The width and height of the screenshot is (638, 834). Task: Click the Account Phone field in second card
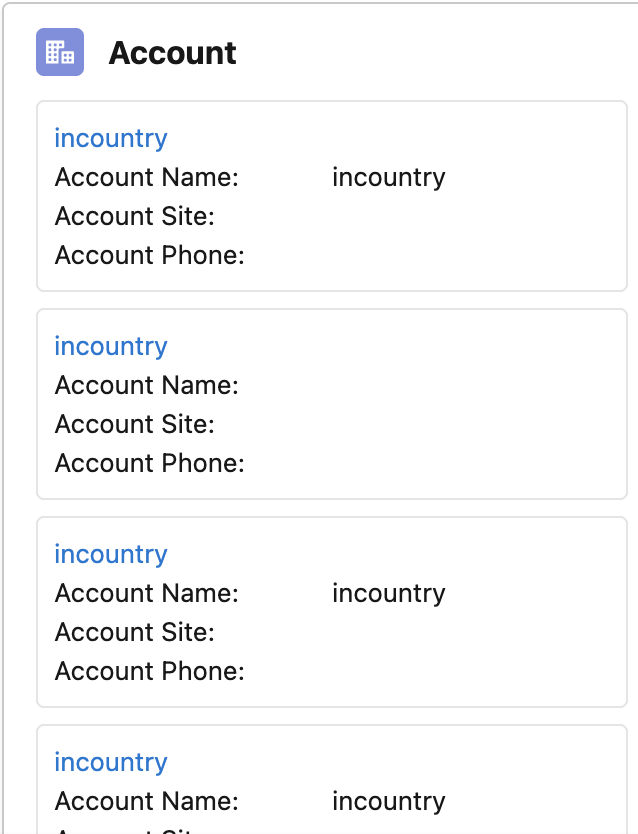148,463
